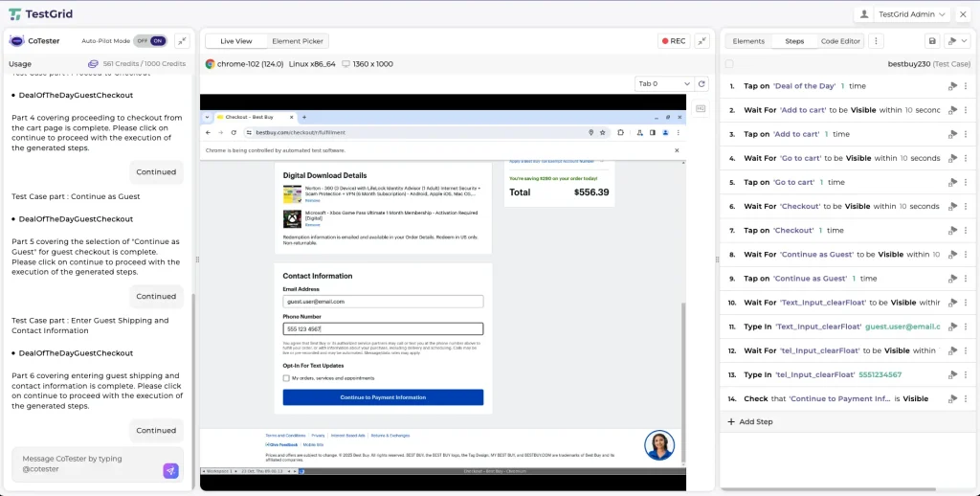
Task: Click the remote Chrome reload button
Action: click(x=234, y=132)
